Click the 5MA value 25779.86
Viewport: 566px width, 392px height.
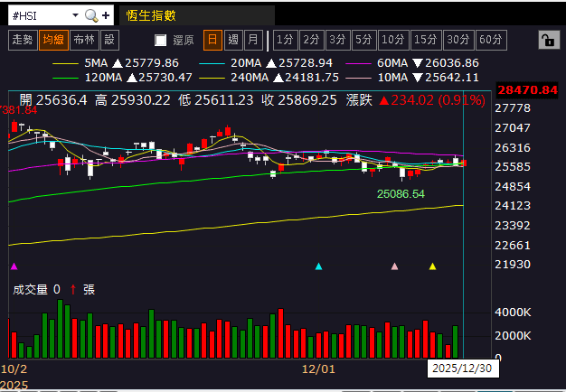click(x=152, y=63)
